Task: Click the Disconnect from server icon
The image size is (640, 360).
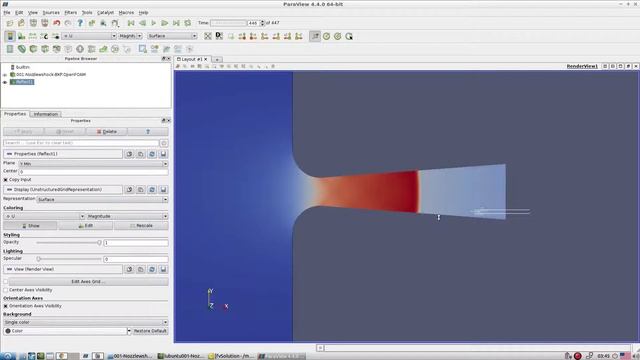Action: point(44,23)
